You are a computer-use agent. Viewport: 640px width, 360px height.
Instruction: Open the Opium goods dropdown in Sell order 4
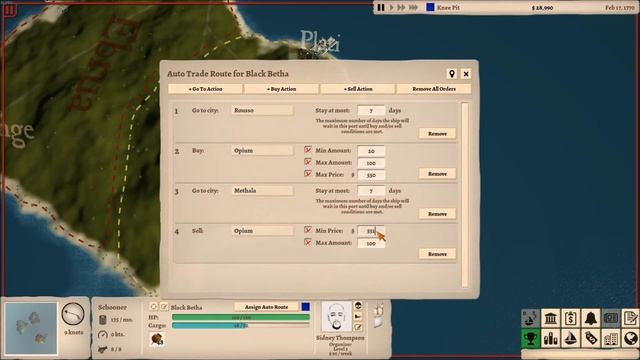point(262,231)
